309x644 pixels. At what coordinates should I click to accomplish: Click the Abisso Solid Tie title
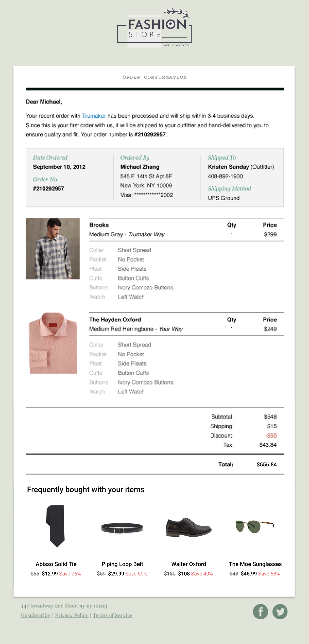56,564
